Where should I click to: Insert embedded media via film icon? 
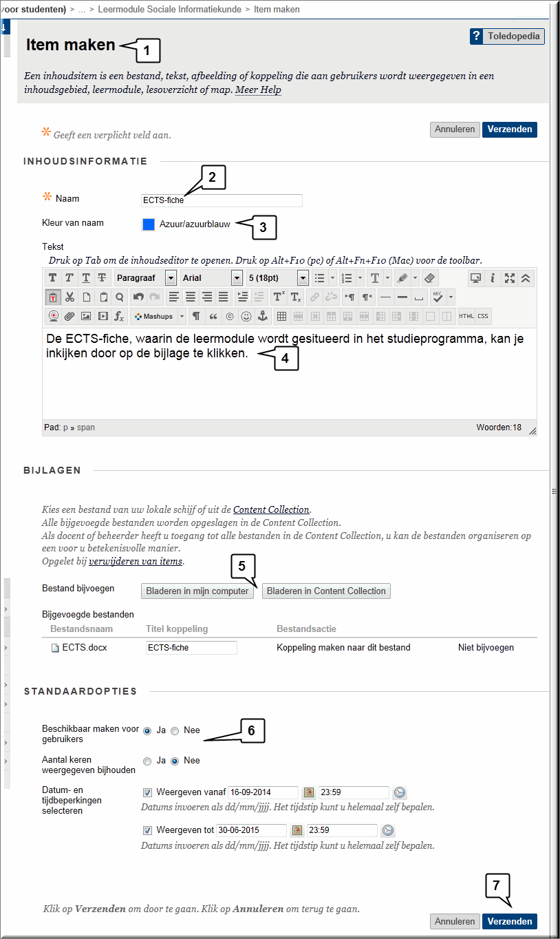103,317
